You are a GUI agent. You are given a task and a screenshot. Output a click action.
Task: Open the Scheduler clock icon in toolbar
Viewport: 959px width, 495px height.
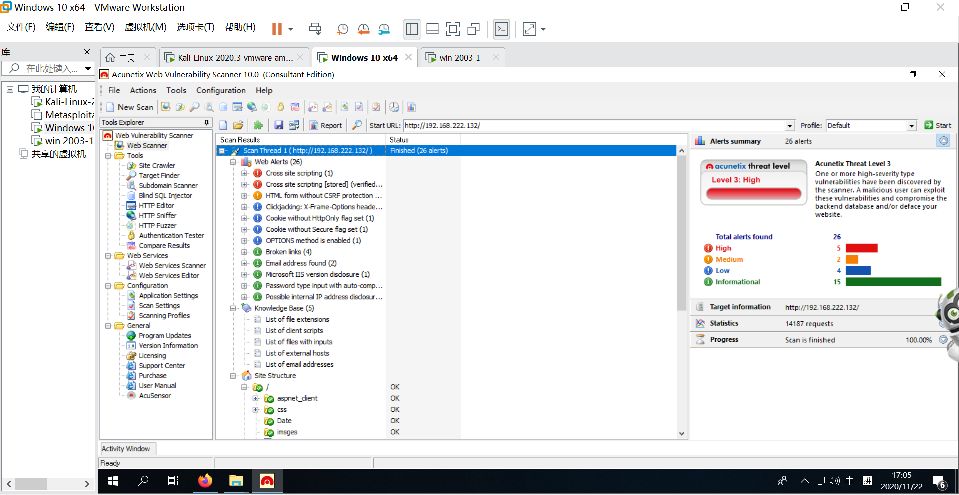[x=394, y=107]
